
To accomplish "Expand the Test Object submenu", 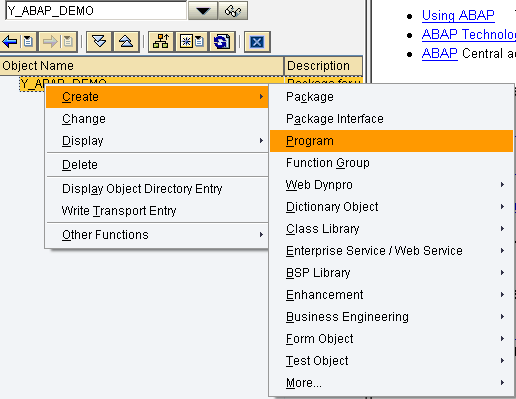I will pyautogui.click(x=391, y=361).
